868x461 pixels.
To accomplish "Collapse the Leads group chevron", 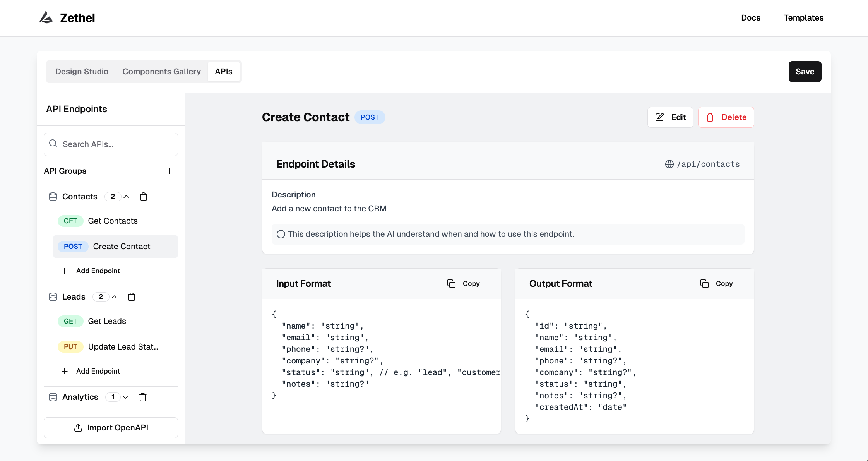I will (x=114, y=297).
